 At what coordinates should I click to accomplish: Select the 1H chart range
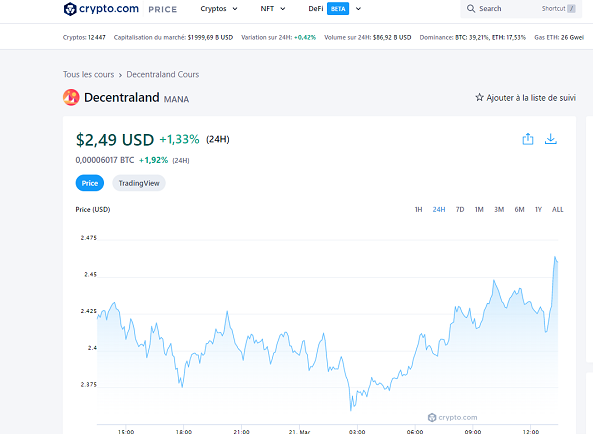[x=418, y=209]
